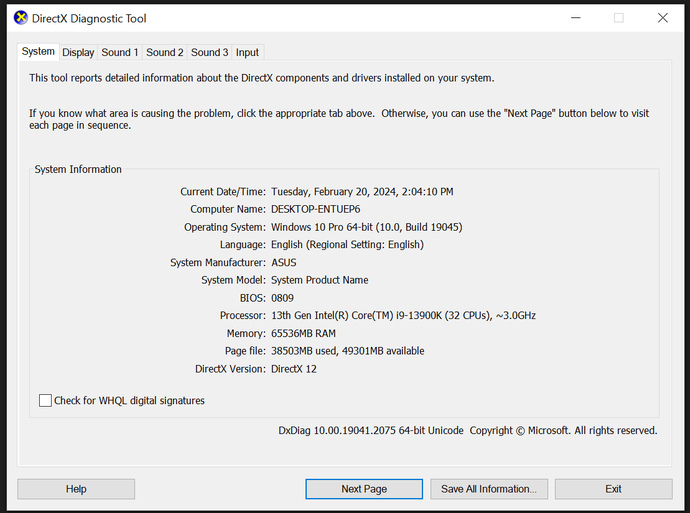The image size is (690, 513).
Task: Click the Processor label
Action: click(243, 315)
